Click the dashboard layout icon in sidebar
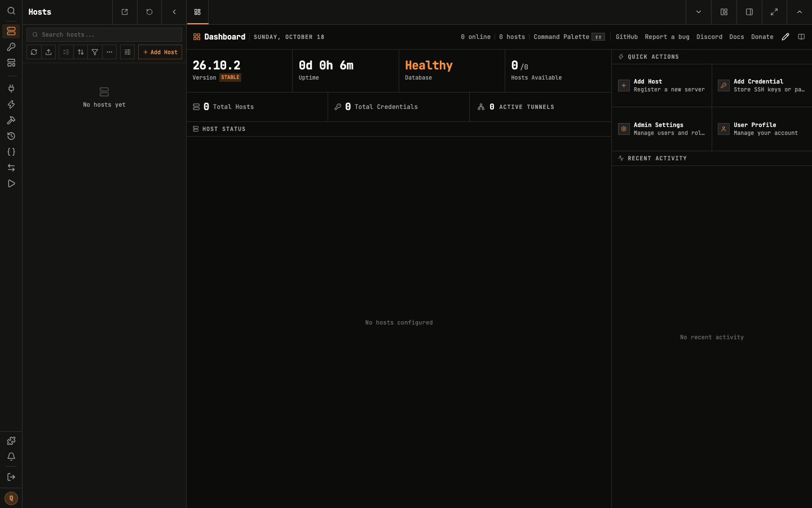 coord(11,63)
